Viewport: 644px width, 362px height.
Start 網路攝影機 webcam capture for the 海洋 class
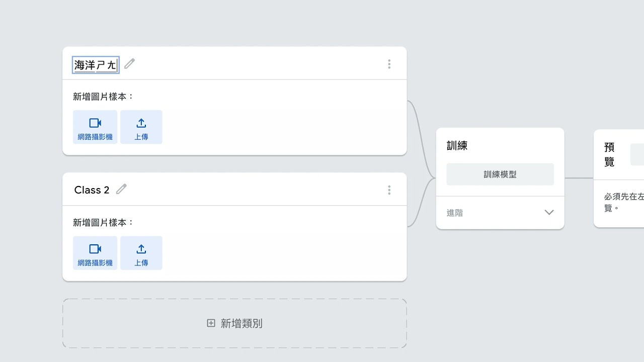pos(95,127)
